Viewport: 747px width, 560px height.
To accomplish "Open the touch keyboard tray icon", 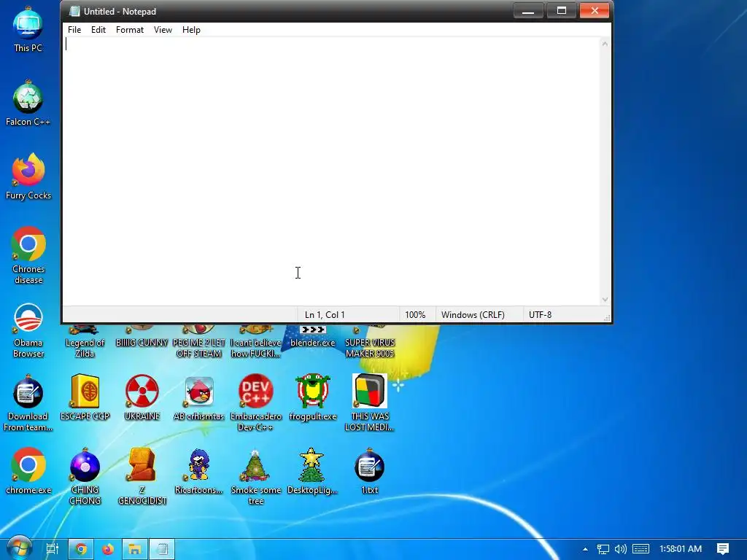I will (640, 549).
